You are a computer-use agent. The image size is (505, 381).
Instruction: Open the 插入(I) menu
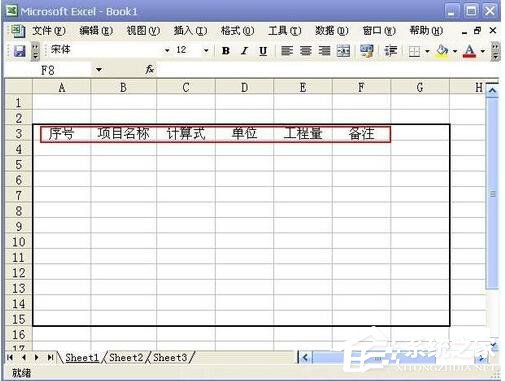tap(190, 31)
